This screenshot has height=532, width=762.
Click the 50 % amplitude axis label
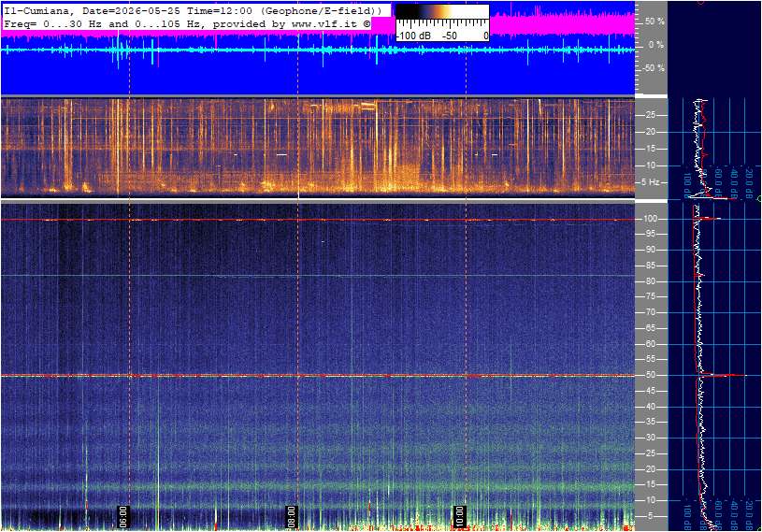pyautogui.click(x=654, y=22)
